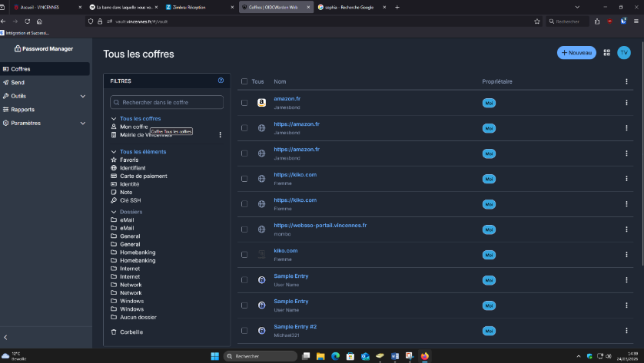Tick the Tous select-all checkbox

[244, 81]
